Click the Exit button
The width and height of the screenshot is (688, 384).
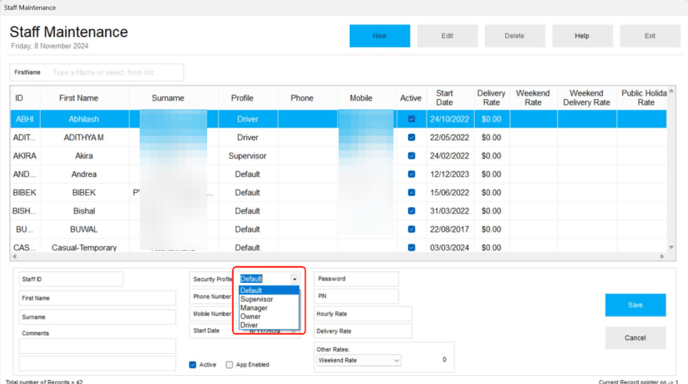point(650,36)
